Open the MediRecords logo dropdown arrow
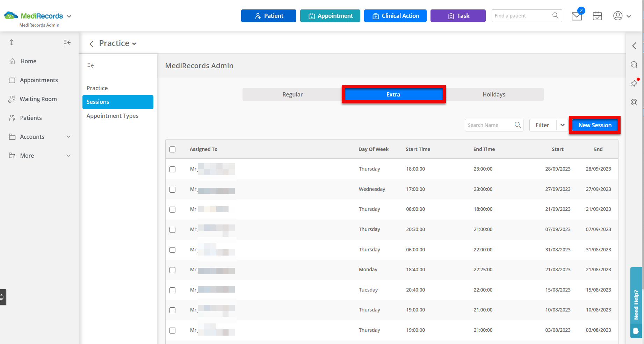 pos(69,16)
